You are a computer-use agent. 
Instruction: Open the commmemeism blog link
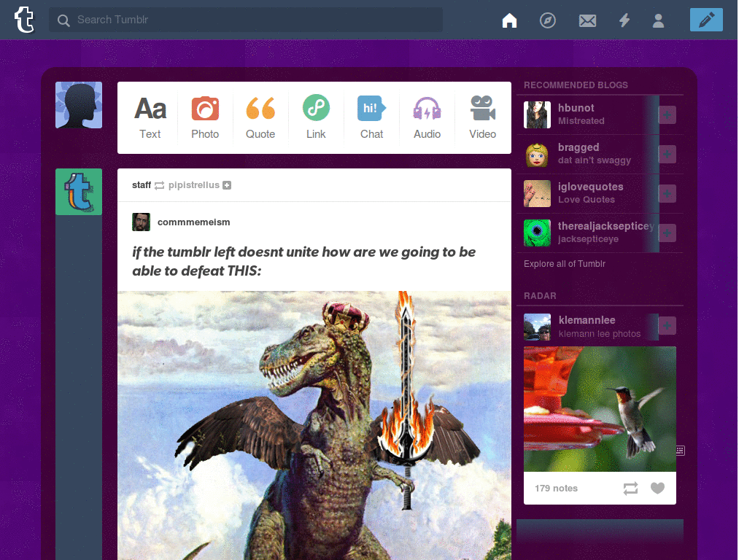(x=193, y=222)
